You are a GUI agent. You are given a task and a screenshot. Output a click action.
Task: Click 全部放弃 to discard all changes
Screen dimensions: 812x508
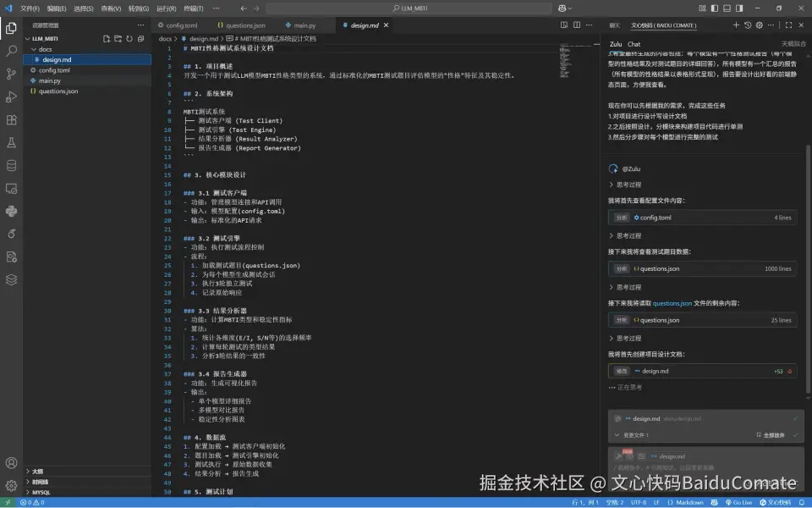(770, 435)
